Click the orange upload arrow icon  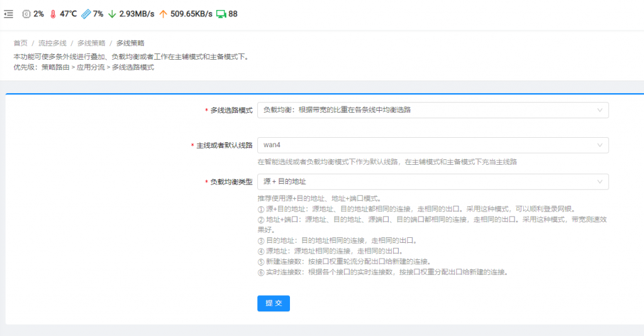[163, 13]
